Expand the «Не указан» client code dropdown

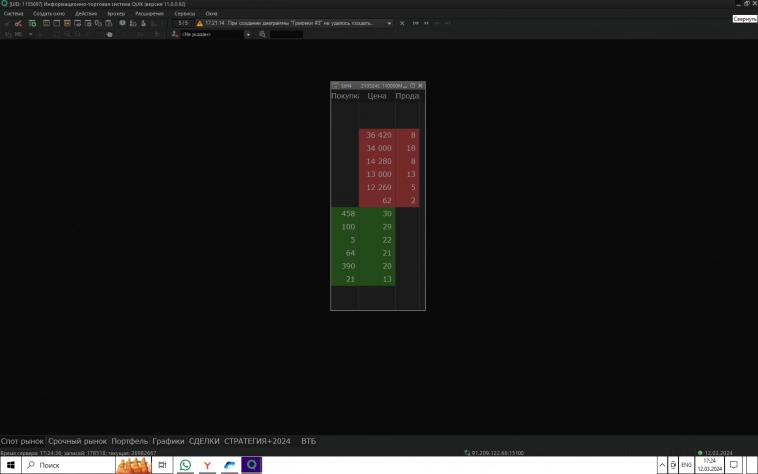tap(249, 34)
